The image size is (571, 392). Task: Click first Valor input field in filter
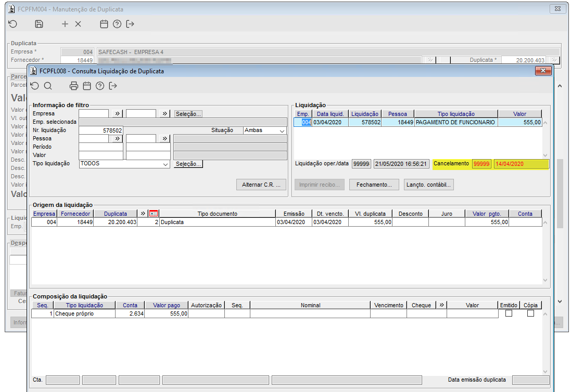coord(101,155)
